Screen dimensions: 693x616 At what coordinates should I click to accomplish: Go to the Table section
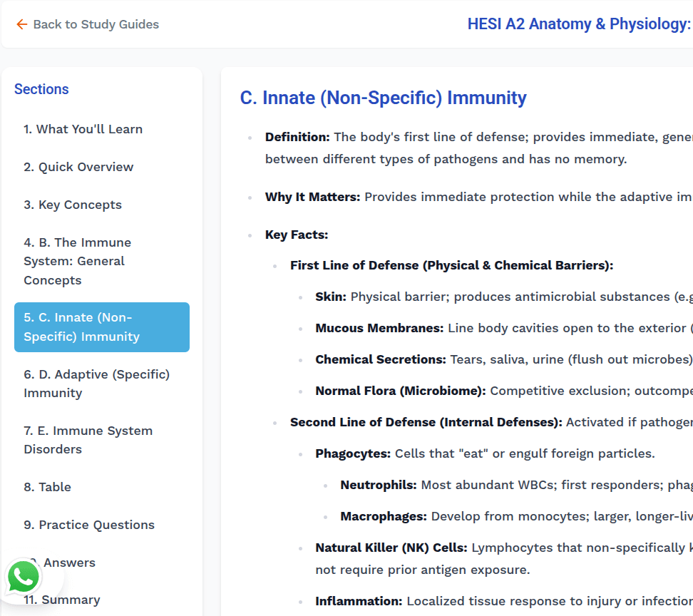(x=47, y=487)
